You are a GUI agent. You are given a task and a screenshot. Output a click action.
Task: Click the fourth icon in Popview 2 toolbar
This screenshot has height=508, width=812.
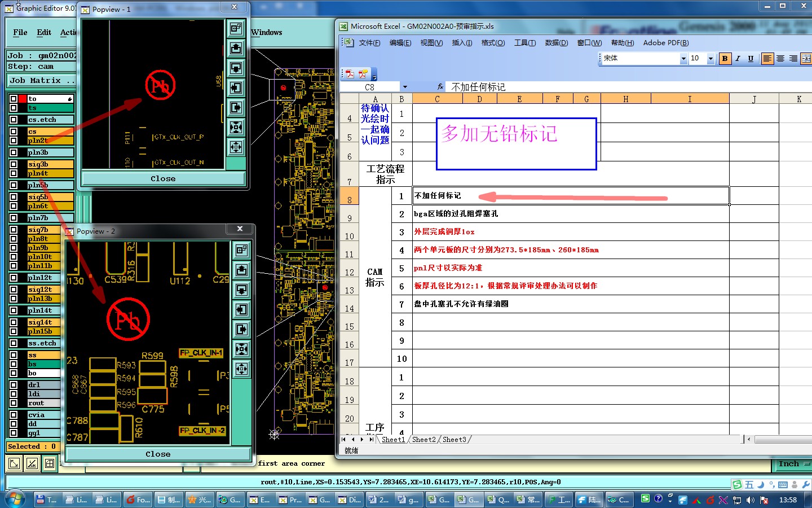click(x=241, y=309)
